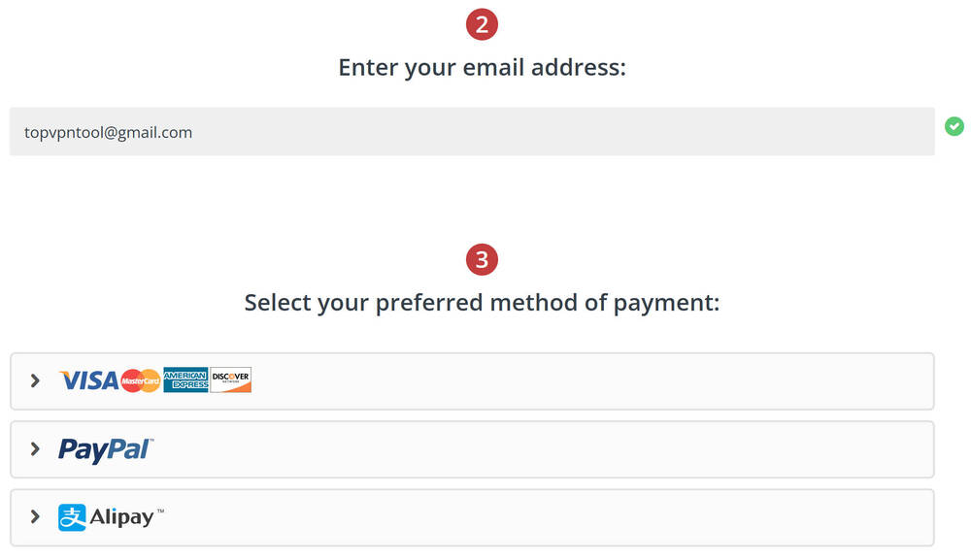Click the "Select your preferred method of payment:" heading

(x=482, y=303)
